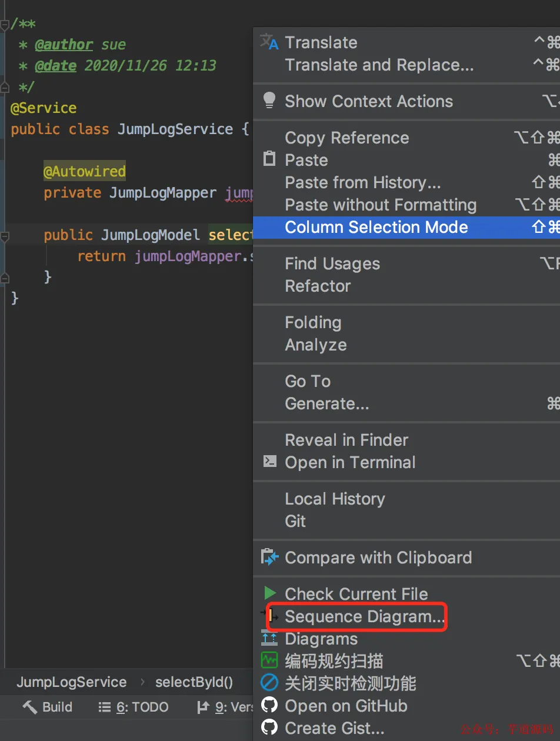Click the Compare with Clipboard icon
This screenshot has height=741, width=560.
pyautogui.click(x=269, y=557)
